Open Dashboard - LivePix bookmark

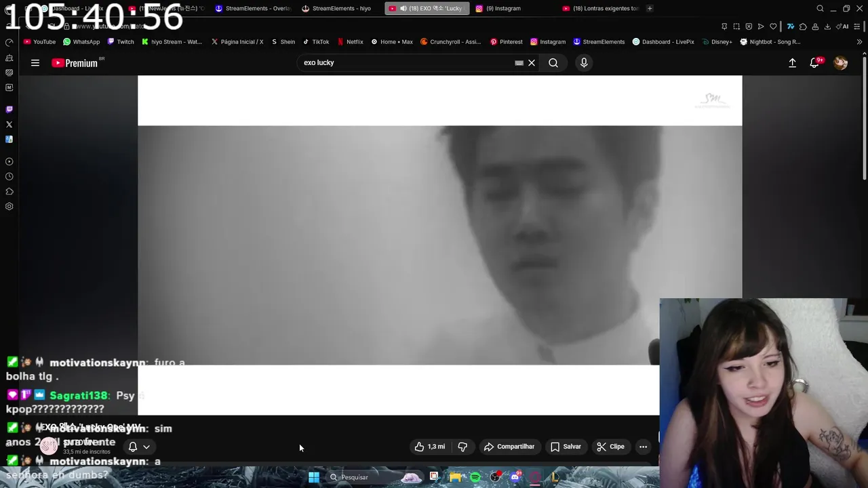pyautogui.click(x=663, y=41)
